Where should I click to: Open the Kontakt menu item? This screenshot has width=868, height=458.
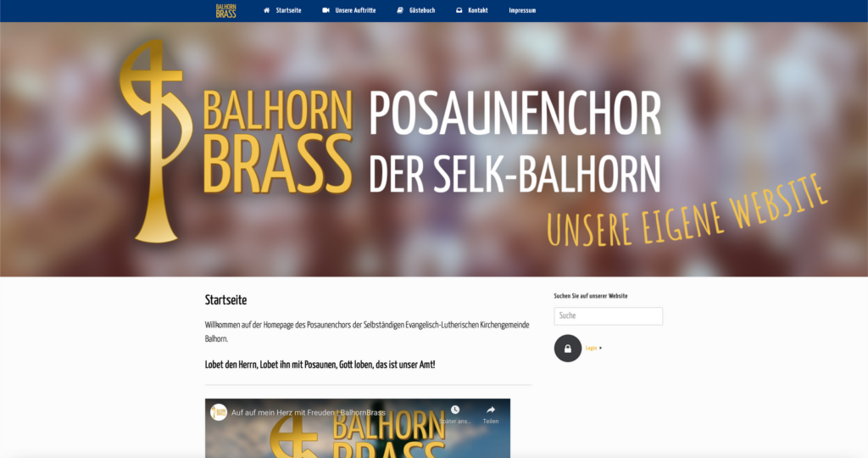pos(478,10)
